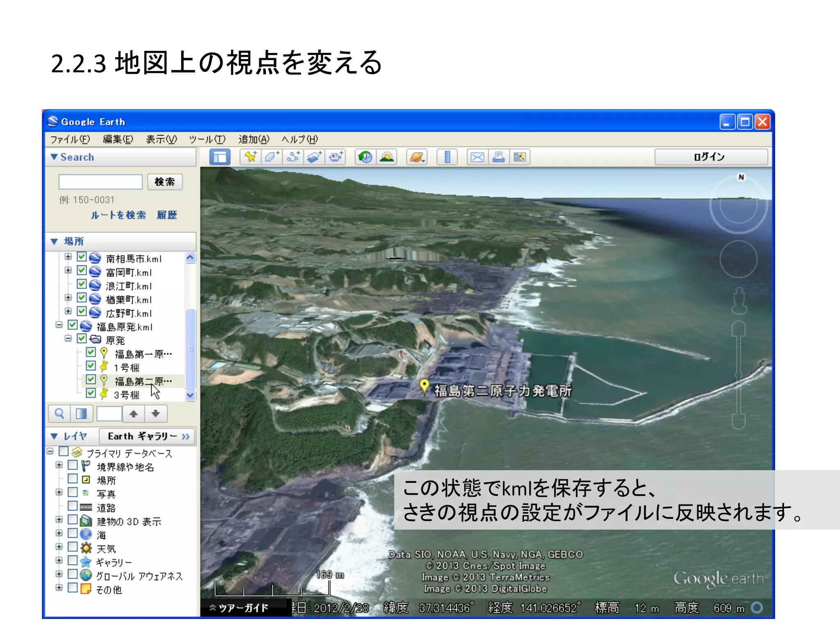Screen dimensions: 840x630
Task: Click the North indicator on the compass
Action: 741,177
